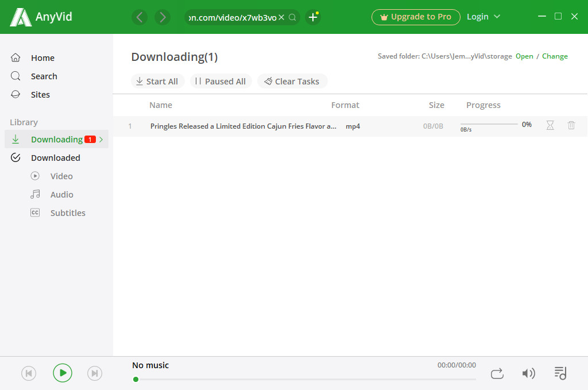This screenshot has height=390, width=588.
Task: Click the search magnifier in URL bar
Action: (x=292, y=17)
